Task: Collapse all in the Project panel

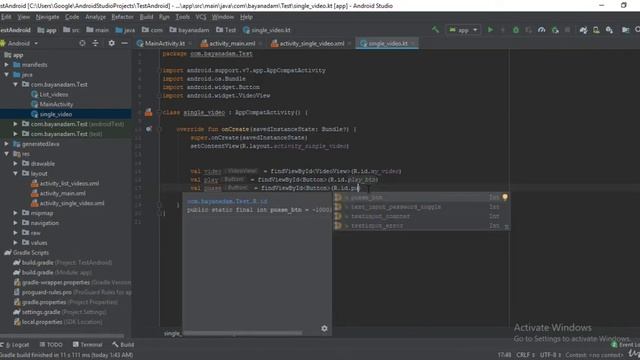Action: 96,43
